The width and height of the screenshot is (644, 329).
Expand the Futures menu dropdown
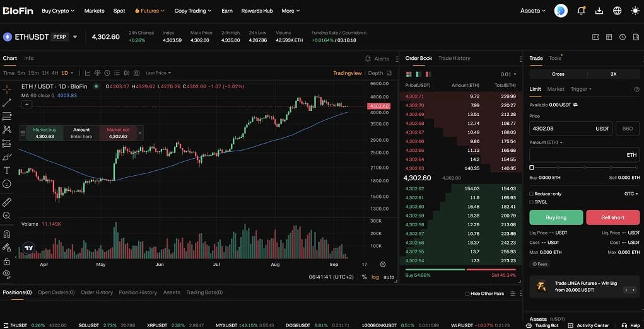coord(149,11)
